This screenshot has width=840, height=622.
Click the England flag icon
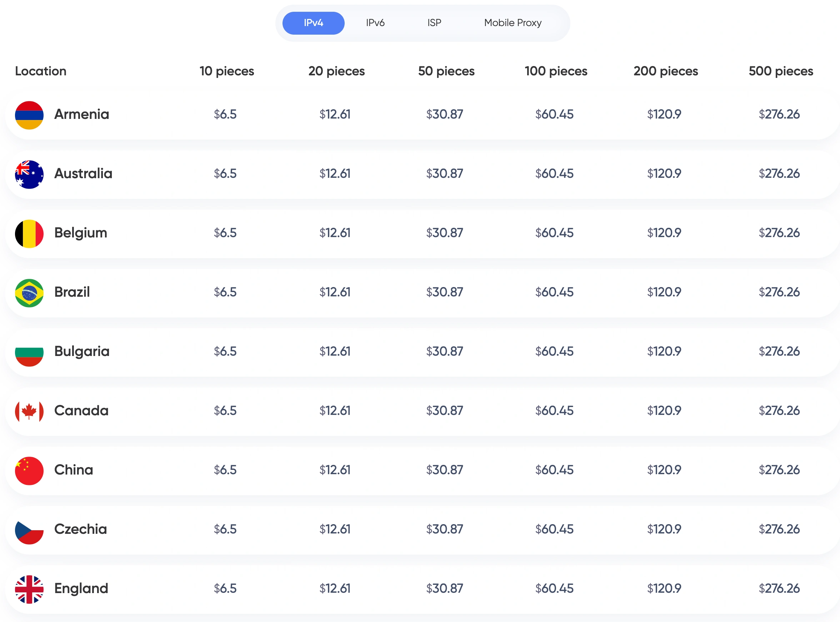click(x=29, y=589)
